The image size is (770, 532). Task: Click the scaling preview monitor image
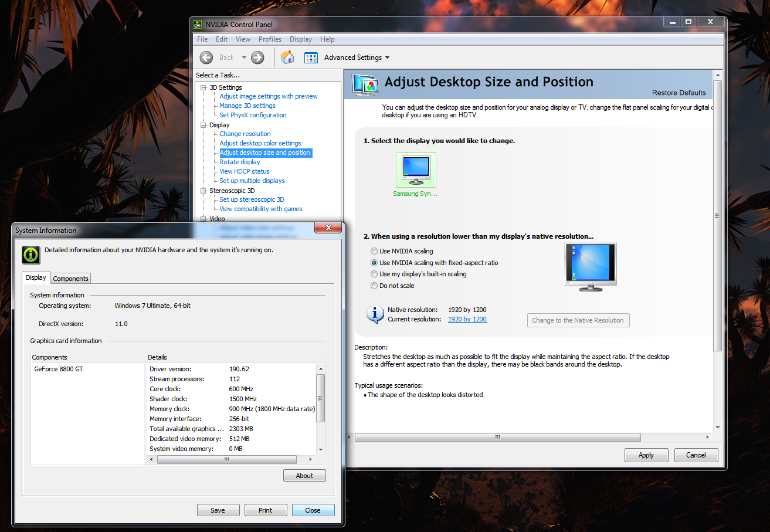click(590, 267)
